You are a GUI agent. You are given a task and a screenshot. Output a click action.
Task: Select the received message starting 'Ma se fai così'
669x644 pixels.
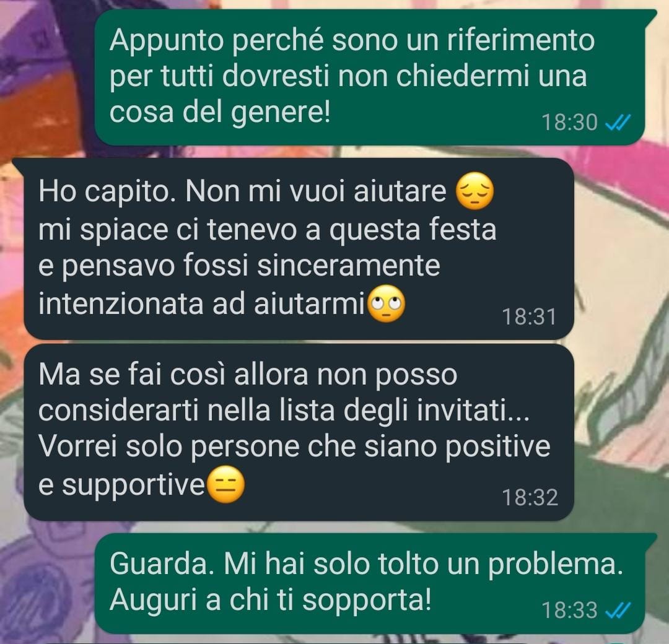point(299,432)
